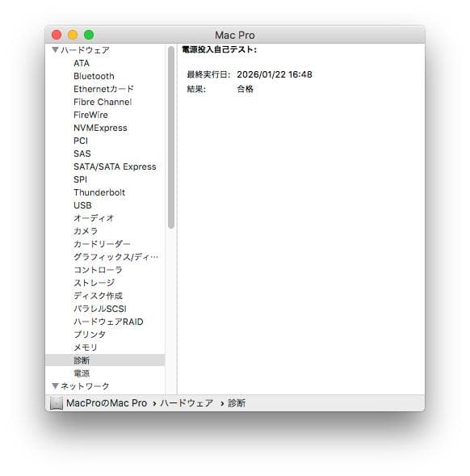Viewport: 470px width, 476px height.
Task: Select カメラ in the hardware list
Action: coord(86,231)
